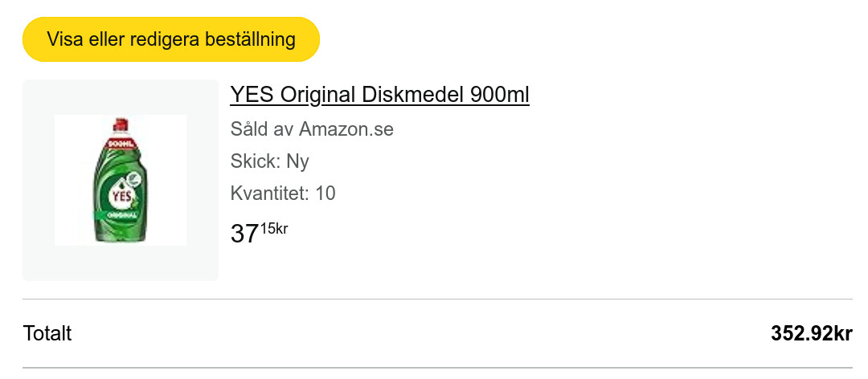Image resolution: width=868 pixels, height=379 pixels.
Task: Click the YES logo on the bottle
Action: pos(121,194)
